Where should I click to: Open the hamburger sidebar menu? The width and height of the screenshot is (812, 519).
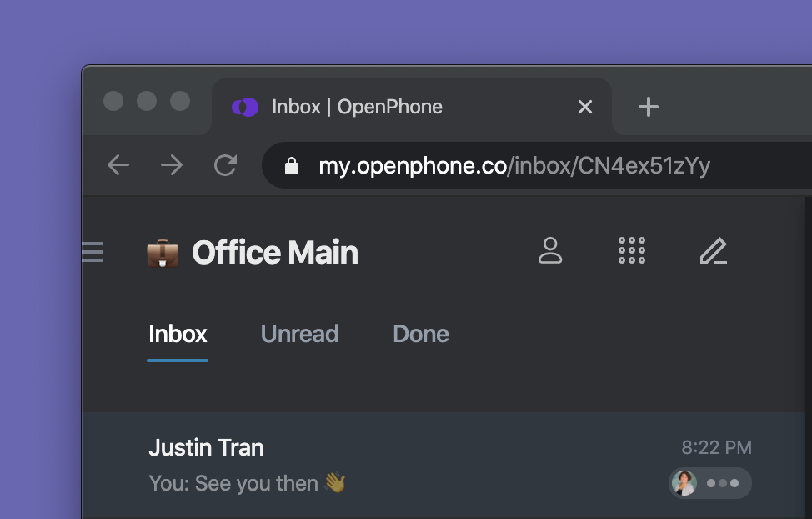pos(93,252)
